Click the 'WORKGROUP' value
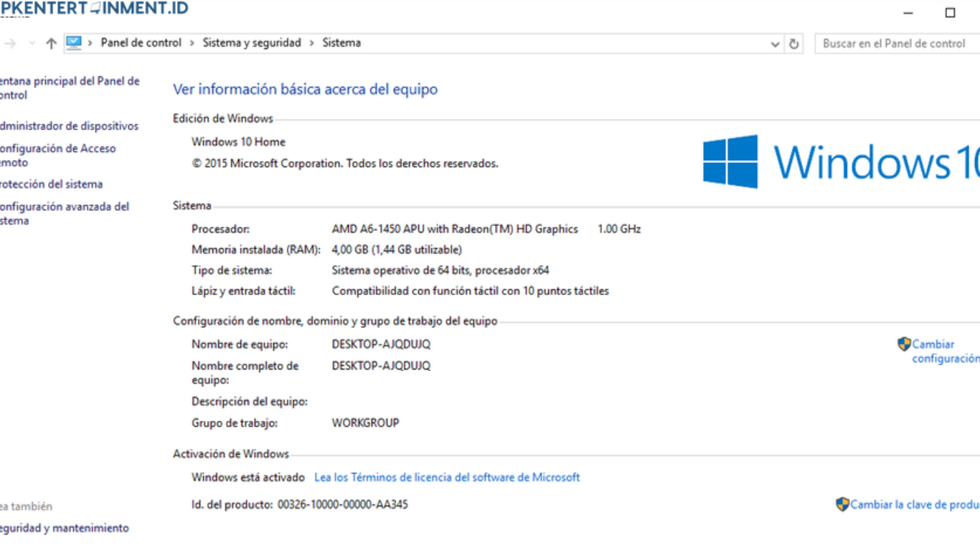This screenshot has height=551, width=980. [x=365, y=423]
